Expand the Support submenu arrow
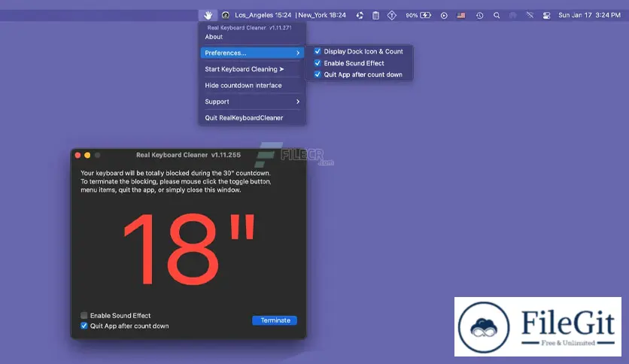 [x=298, y=102]
